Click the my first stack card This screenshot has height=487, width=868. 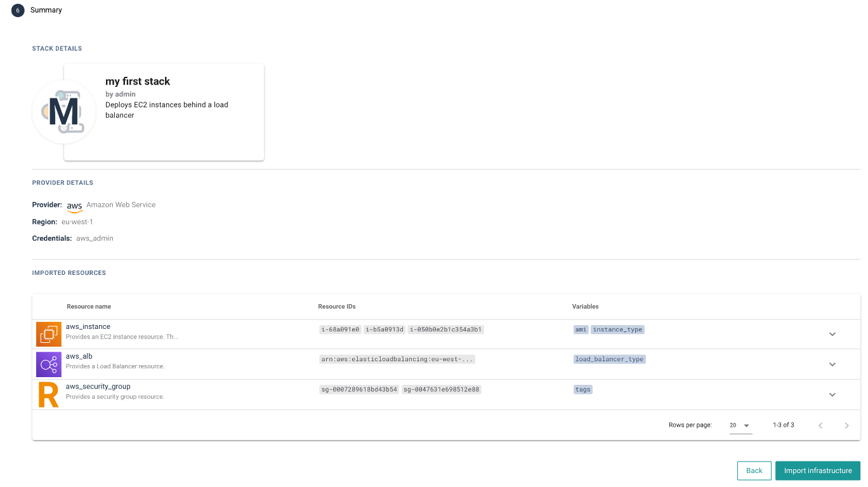click(x=164, y=112)
